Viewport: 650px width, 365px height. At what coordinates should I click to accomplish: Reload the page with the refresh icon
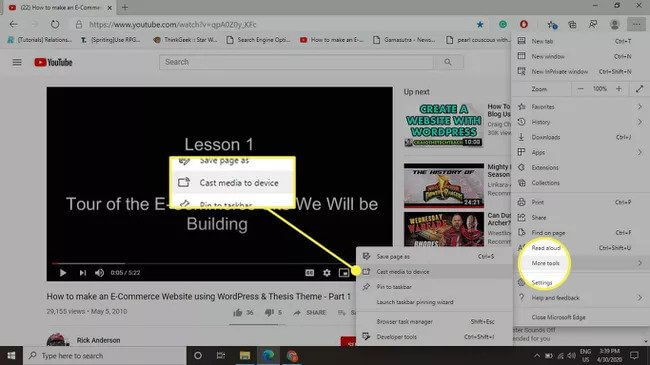(55, 24)
